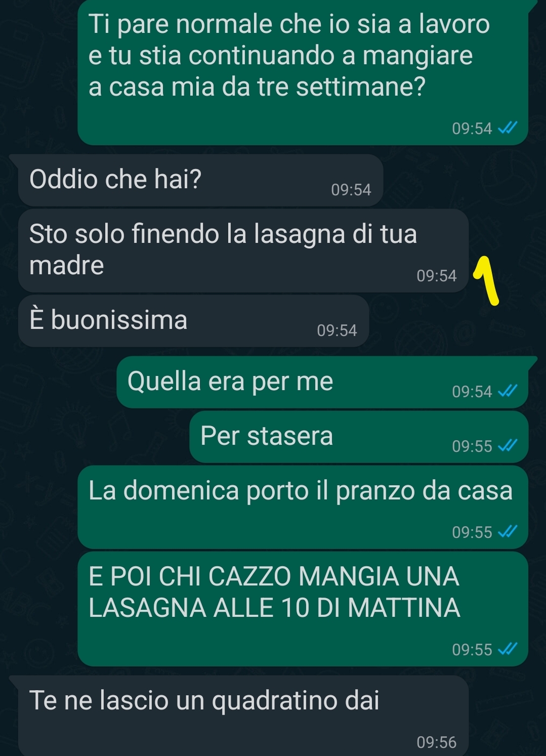Tap read ticks on the all-caps lasagna message

point(508,649)
